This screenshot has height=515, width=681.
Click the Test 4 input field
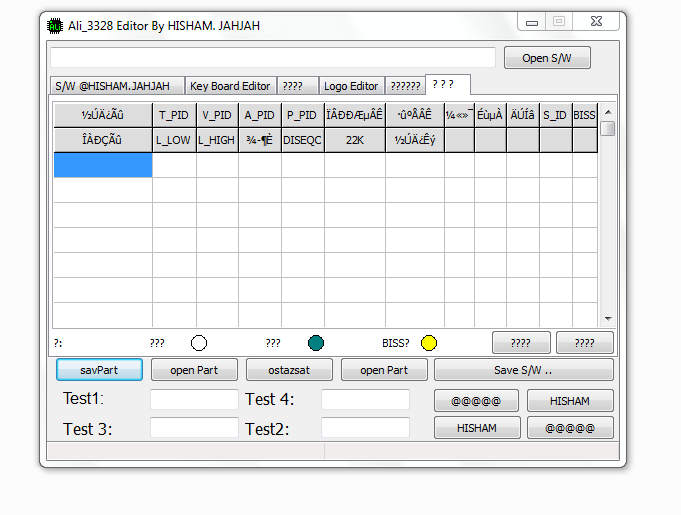365,399
